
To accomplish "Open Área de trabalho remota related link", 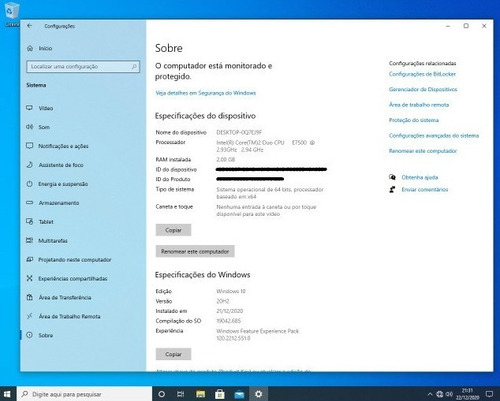I will click(419, 105).
